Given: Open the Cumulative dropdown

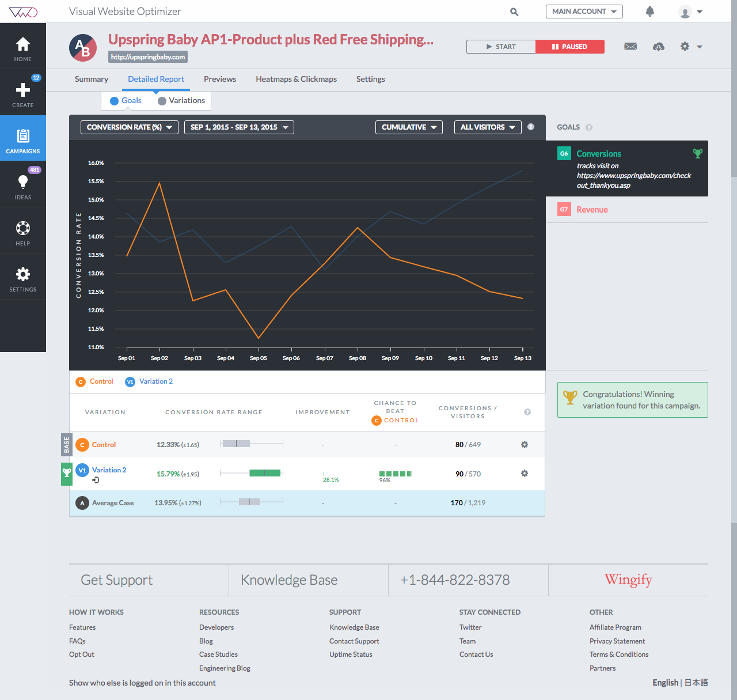Looking at the screenshot, I should coord(409,127).
